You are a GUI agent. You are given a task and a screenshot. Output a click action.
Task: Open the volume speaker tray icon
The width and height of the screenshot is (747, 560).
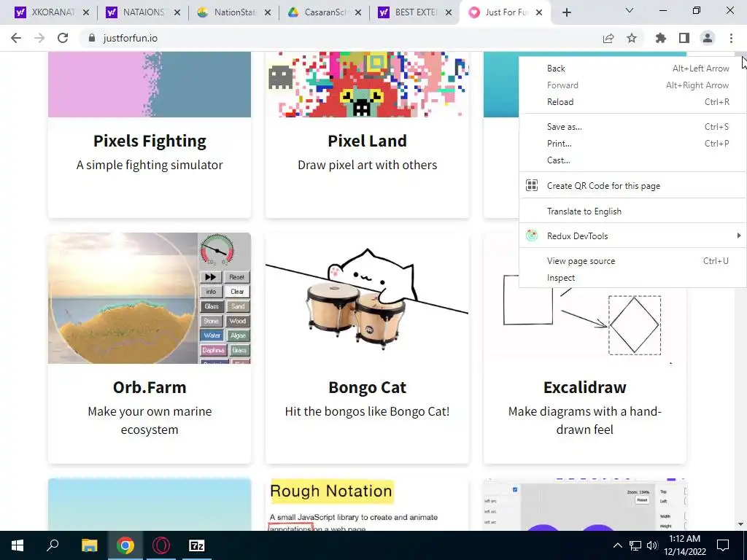(x=652, y=545)
